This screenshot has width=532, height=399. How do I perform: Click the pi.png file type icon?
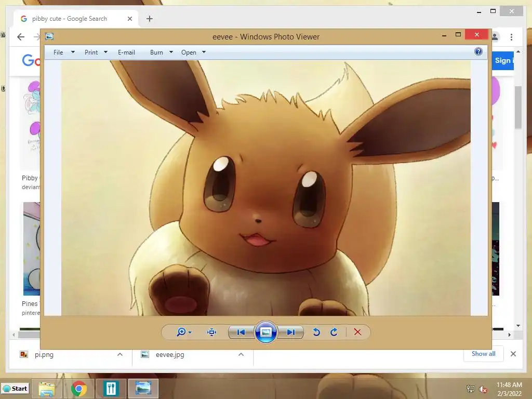24,354
